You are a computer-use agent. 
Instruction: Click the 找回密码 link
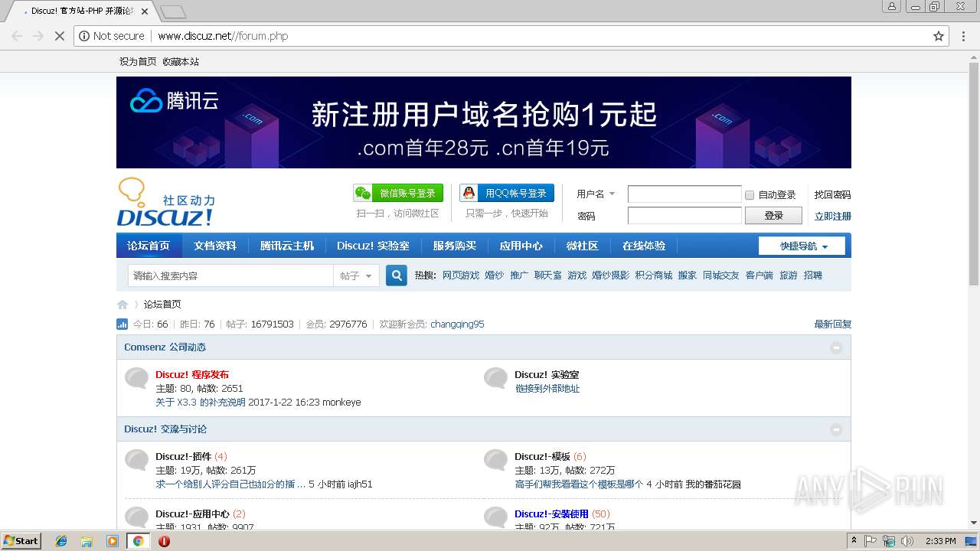pos(833,195)
